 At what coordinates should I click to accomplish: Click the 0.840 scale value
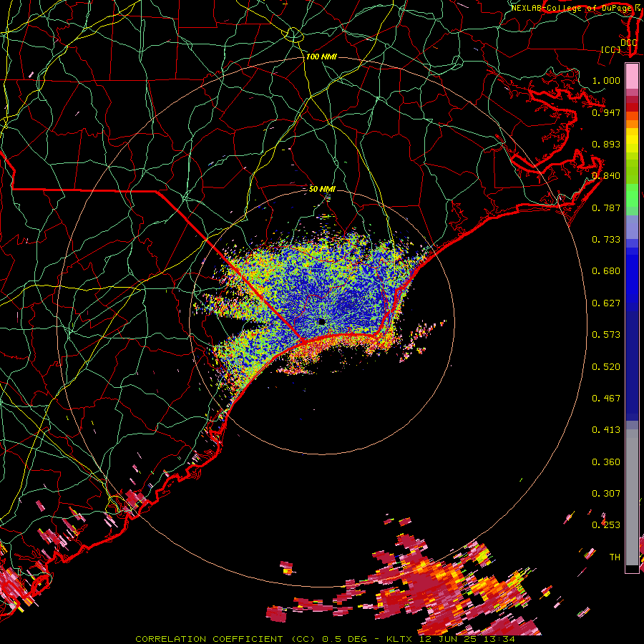(606, 176)
